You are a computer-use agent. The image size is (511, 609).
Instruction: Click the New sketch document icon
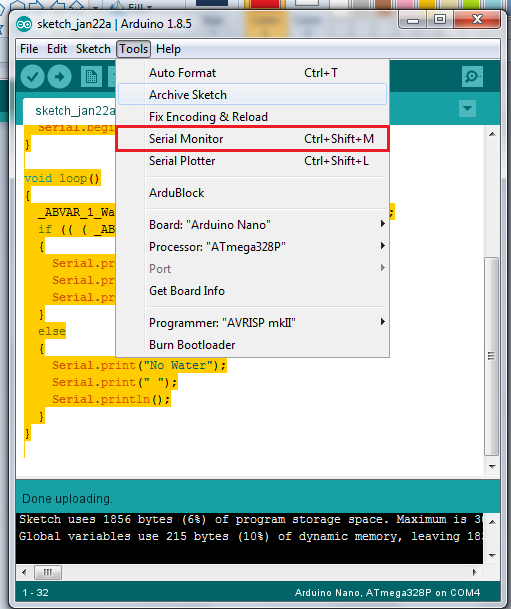(91, 77)
